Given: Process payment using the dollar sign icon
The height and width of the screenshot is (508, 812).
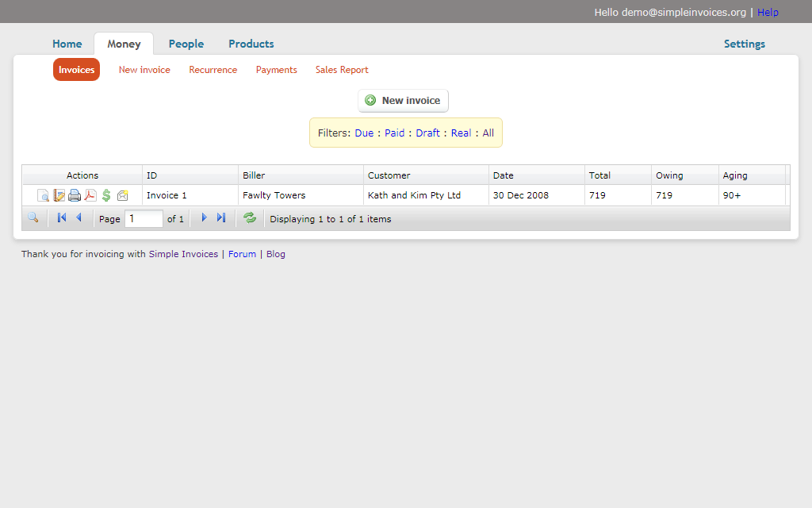Looking at the screenshot, I should point(106,195).
